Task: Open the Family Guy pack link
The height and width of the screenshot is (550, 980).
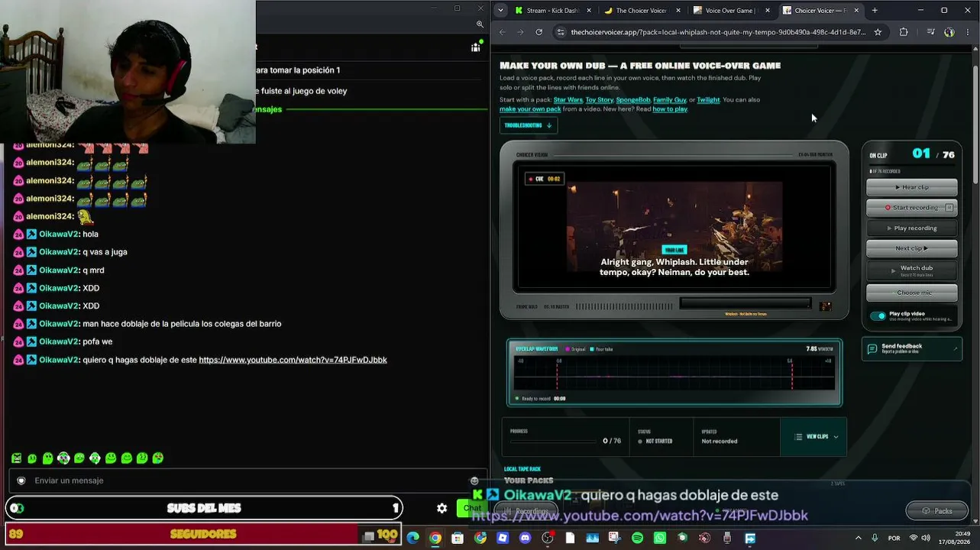Action: coord(670,100)
